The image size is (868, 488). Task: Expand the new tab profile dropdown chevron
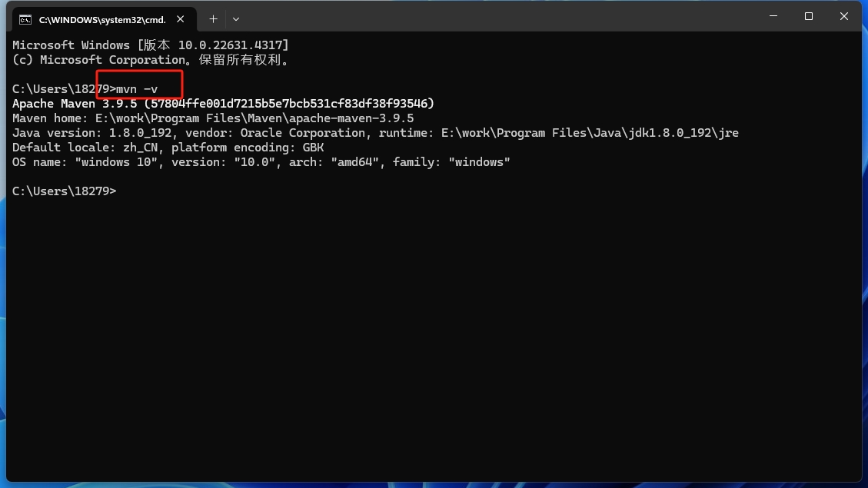(x=236, y=19)
